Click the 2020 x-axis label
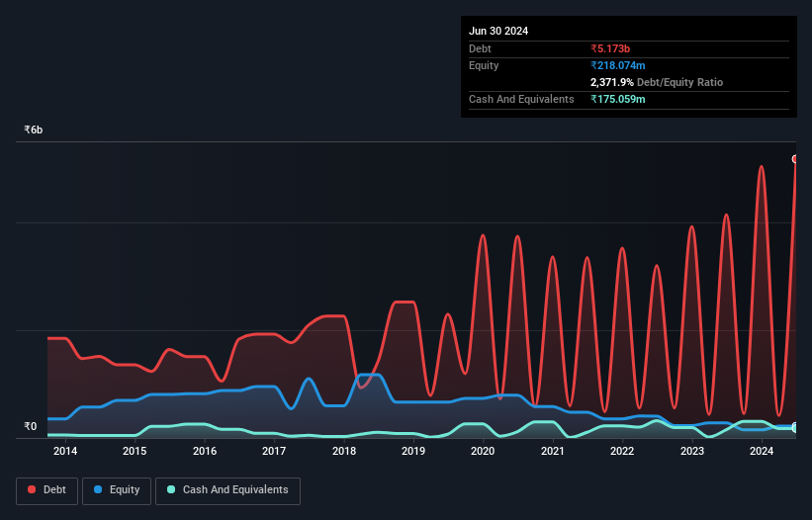The height and width of the screenshot is (520, 812). pyautogui.click(x=483, y=451)
